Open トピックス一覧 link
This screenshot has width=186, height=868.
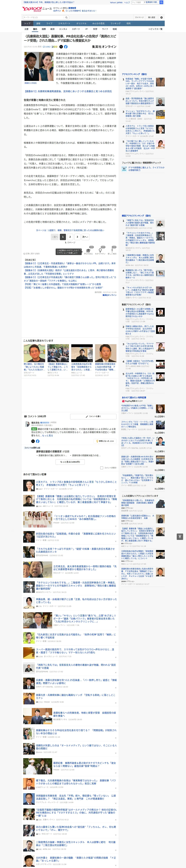155,29
